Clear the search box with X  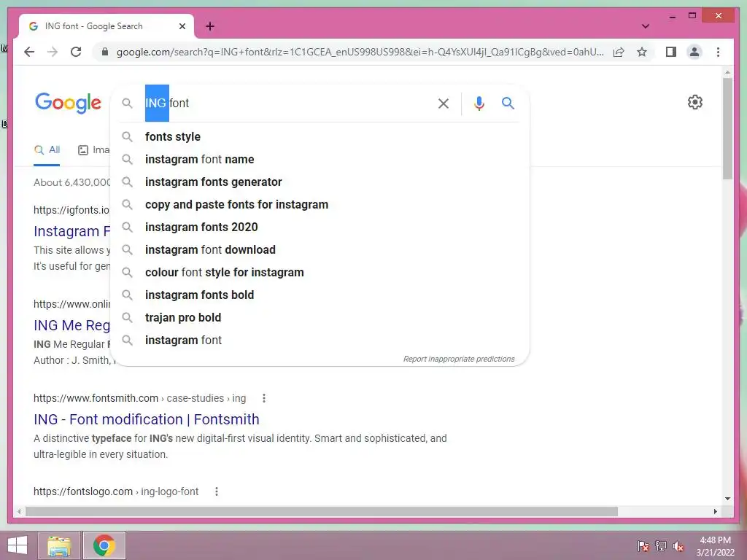(x=443, y=104)
